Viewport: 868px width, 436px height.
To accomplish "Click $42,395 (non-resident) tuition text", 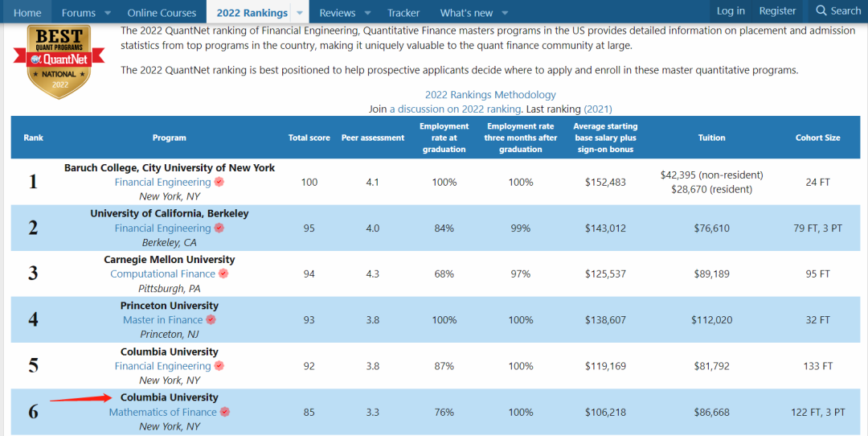I will (x=711, y=175).
